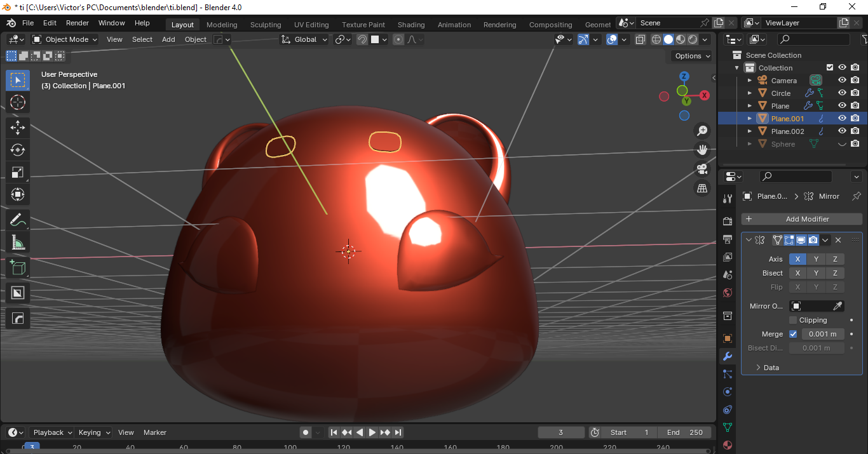Click the current frame field showing 3
Image resolution: width=868 pixels, height=454 pixels.
561,432
